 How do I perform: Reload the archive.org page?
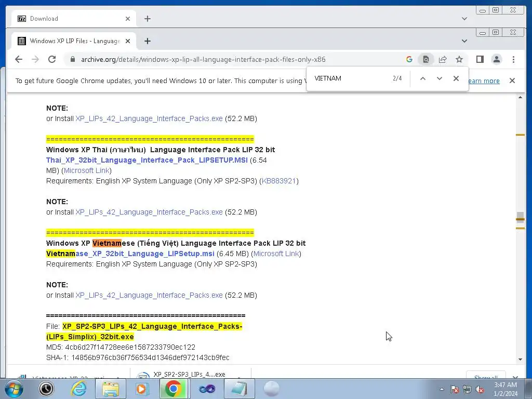click(x=52, y=59)
